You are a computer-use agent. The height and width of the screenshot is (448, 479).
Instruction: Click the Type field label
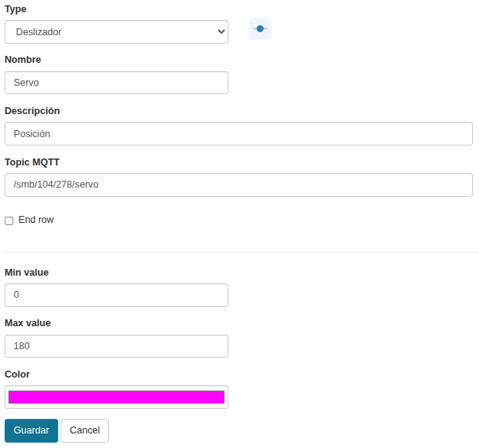15,9
